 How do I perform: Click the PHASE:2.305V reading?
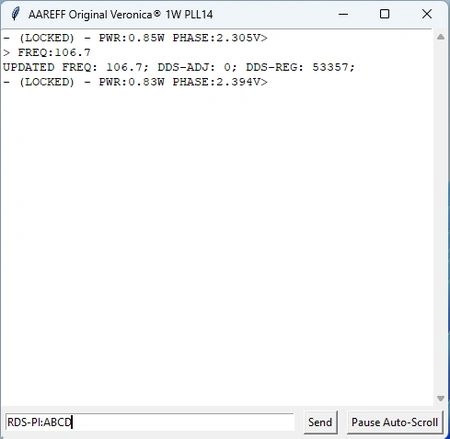click(x=216, y=38)
